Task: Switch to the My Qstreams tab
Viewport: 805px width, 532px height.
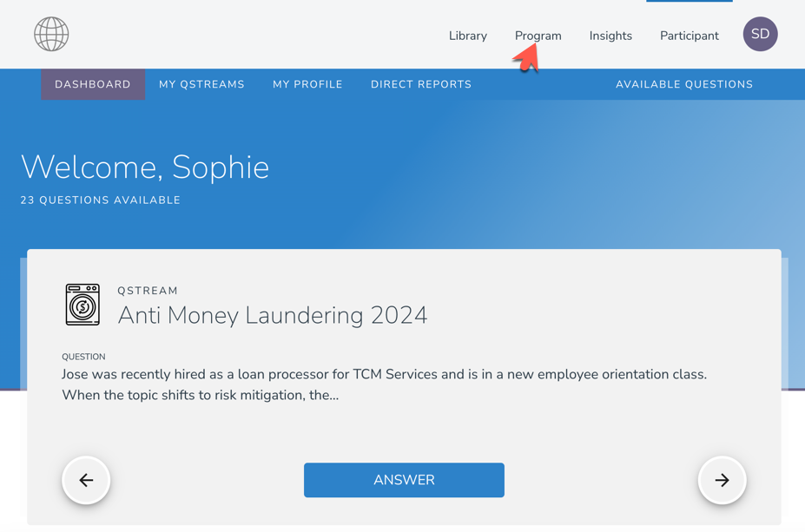Action: 201,84
